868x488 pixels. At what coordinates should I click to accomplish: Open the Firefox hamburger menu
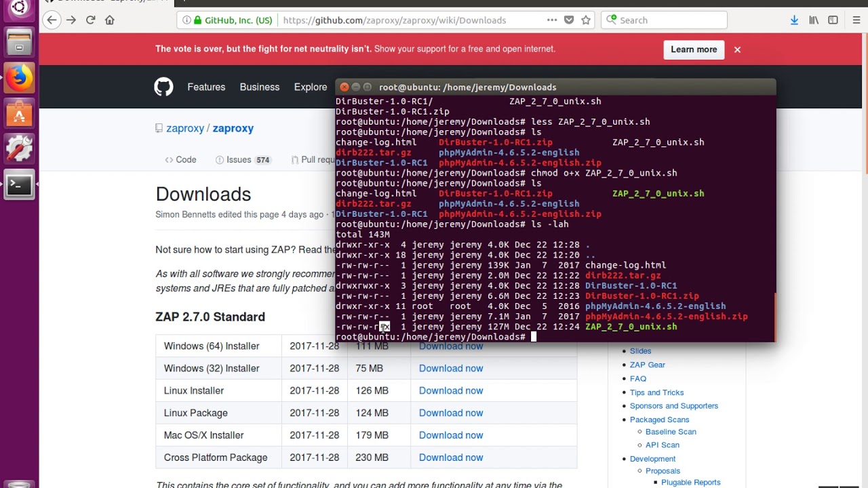point(856,20)
